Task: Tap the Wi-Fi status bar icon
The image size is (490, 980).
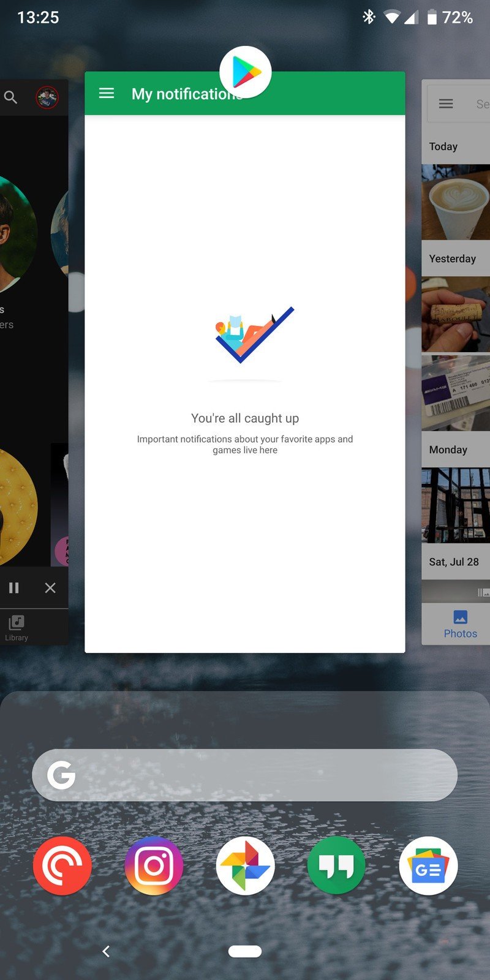Action: [x=392, y=17]
